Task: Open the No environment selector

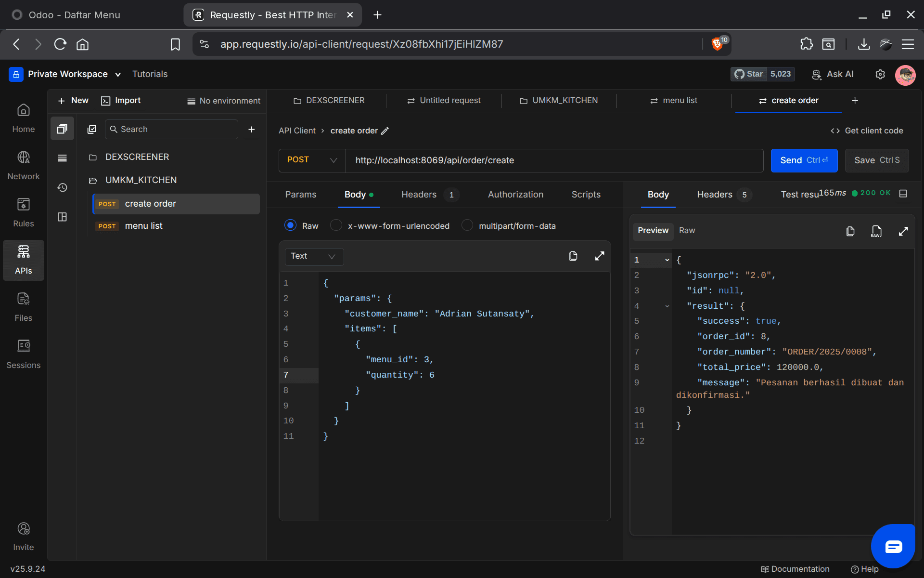Action: 224,101
